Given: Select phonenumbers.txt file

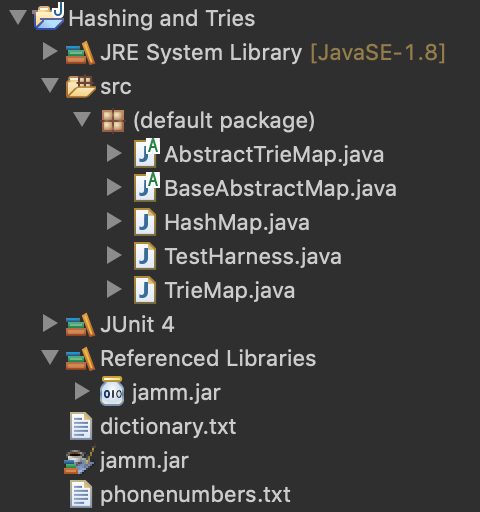Looking at the screenshot, I should point(195,495).
